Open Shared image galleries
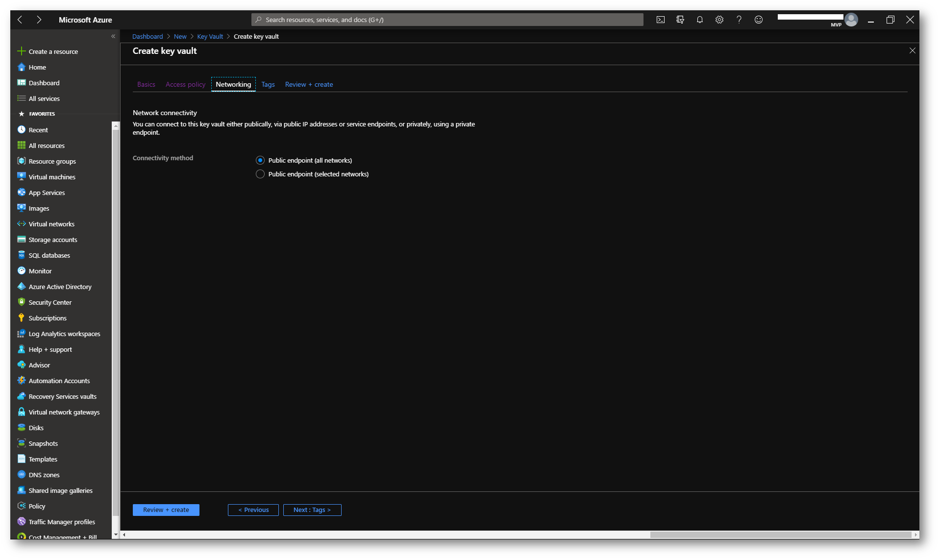This screenshot has height=560, width=940. 60,490
